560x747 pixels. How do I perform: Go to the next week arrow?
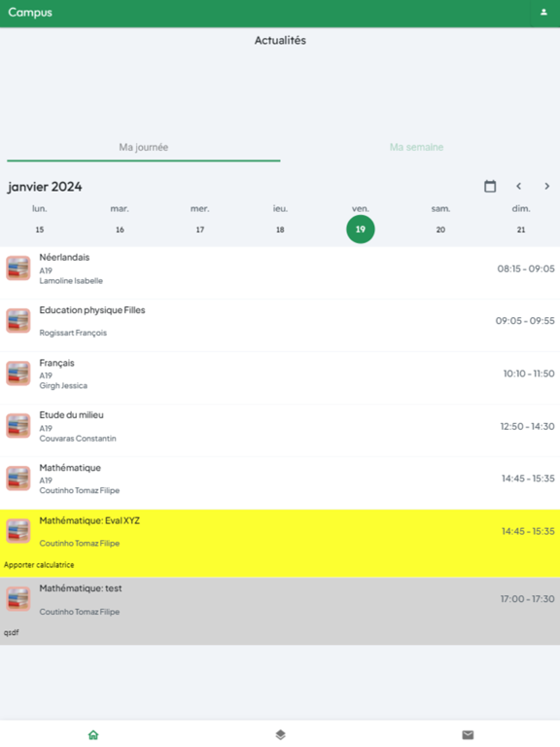click(546, 187)
